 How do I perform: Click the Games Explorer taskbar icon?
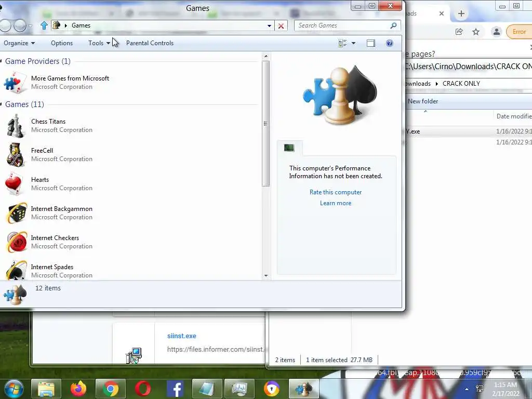(x=303, y=389)
